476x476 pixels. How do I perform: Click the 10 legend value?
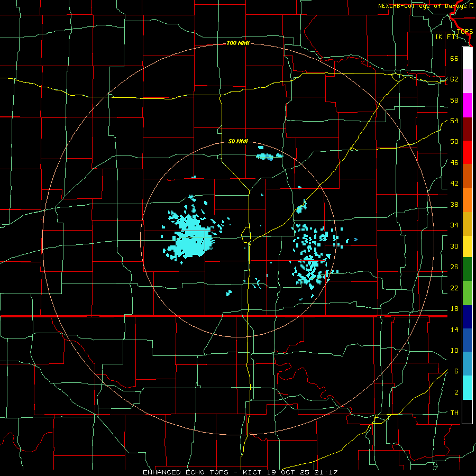point(454,350)
